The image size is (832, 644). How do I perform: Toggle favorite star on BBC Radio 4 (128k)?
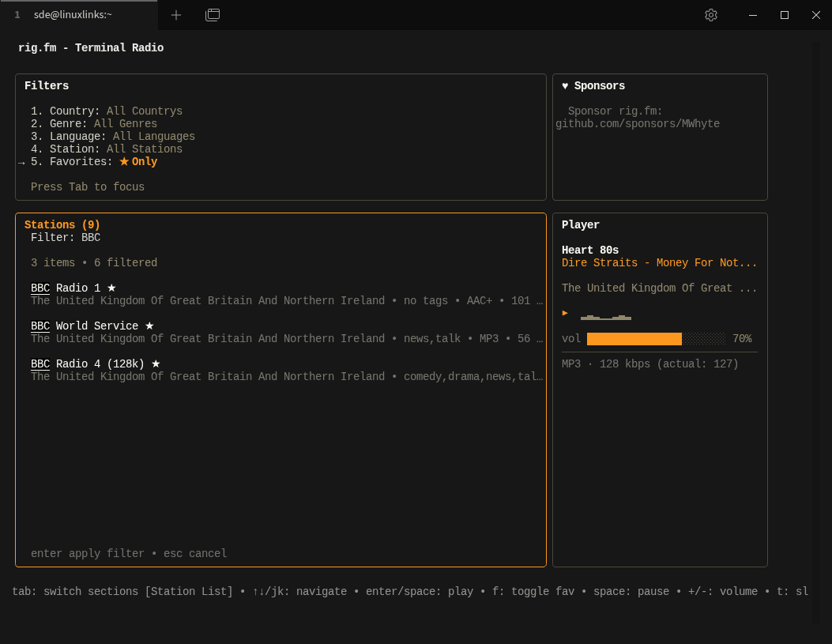(x=156, y=364)
